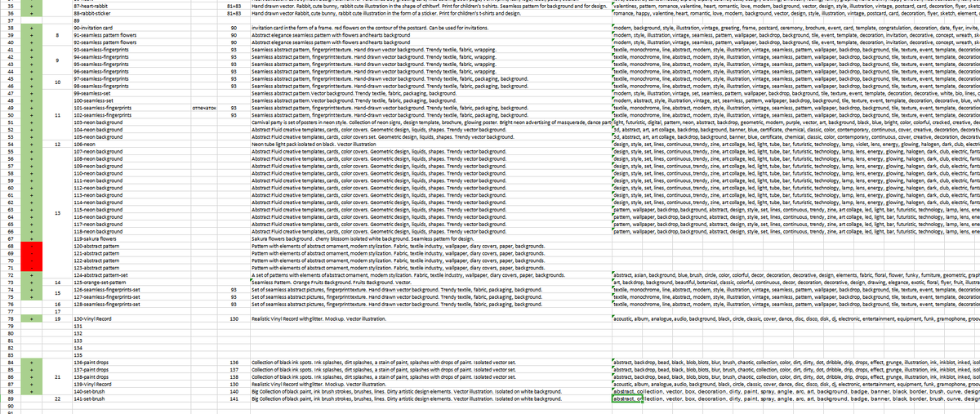Click row header 90

[x=10, y=404]
